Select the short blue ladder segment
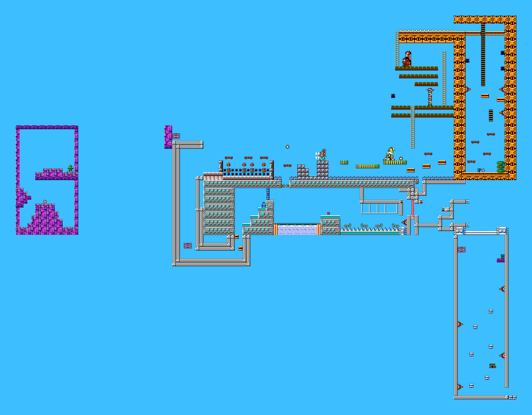This screenshot has height=415, width=532. [268, 194]
